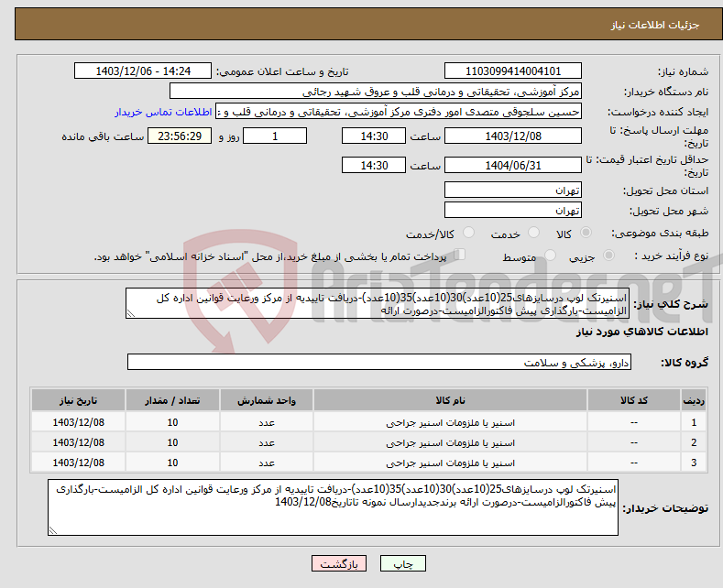Click the buyer notes text area
723x588 pixels.
tap(333, 507)
